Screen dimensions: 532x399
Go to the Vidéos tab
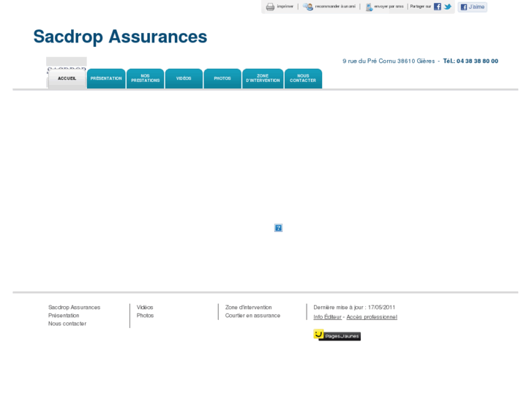click(x=184, y=78)
